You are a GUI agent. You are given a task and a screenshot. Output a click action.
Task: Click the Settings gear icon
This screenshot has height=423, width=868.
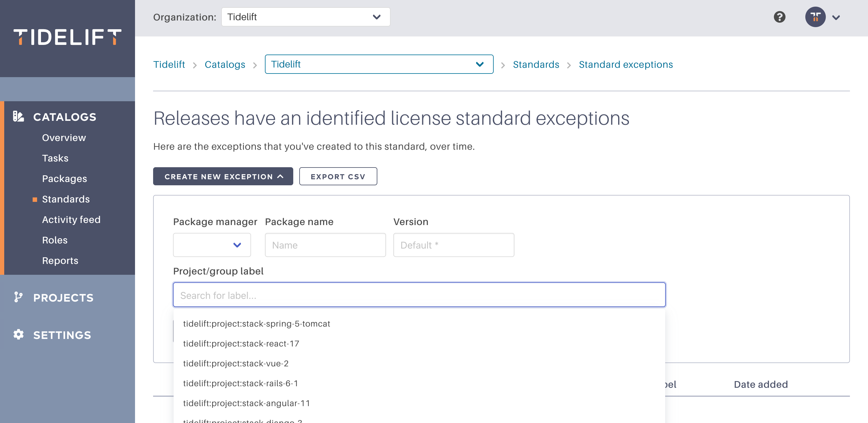point(18,334)
